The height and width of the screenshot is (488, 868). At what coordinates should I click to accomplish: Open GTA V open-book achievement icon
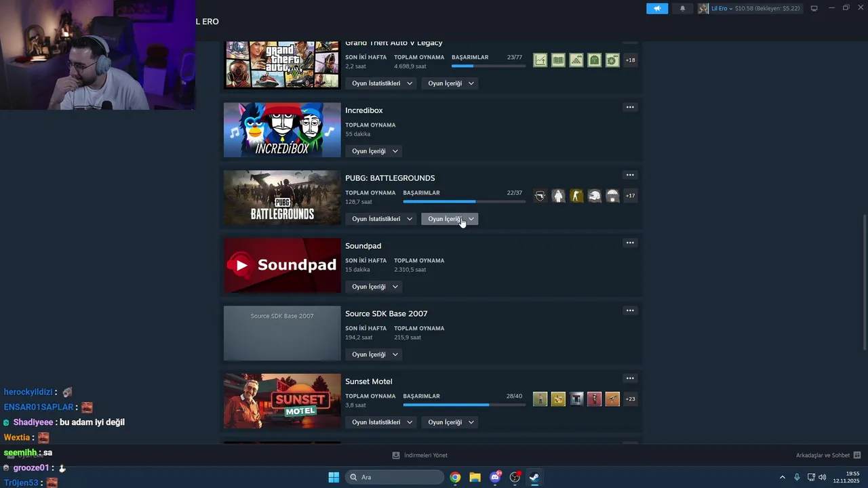coord(558,60)
